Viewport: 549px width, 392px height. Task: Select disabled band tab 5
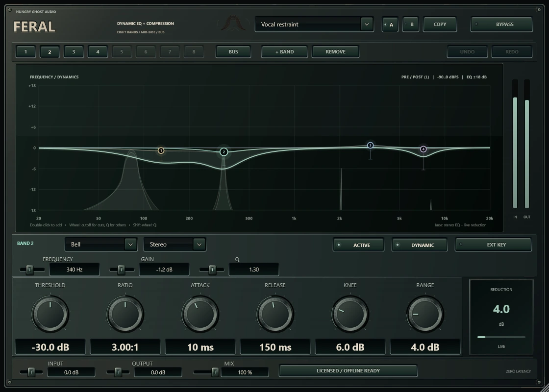[x=122, y=52]
